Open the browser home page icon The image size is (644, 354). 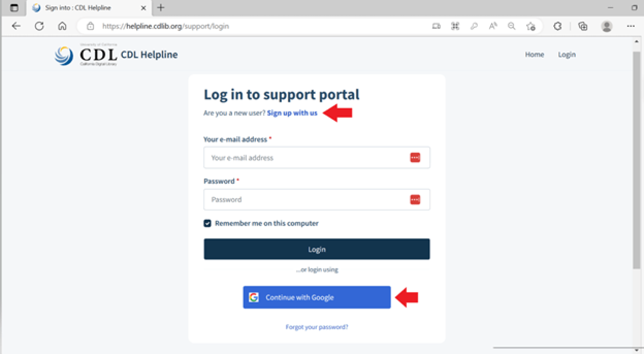pyautogui.click(x=62, y=26)
